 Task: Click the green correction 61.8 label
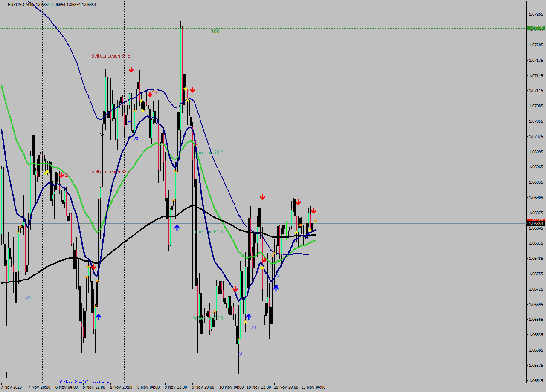point(208,232)
